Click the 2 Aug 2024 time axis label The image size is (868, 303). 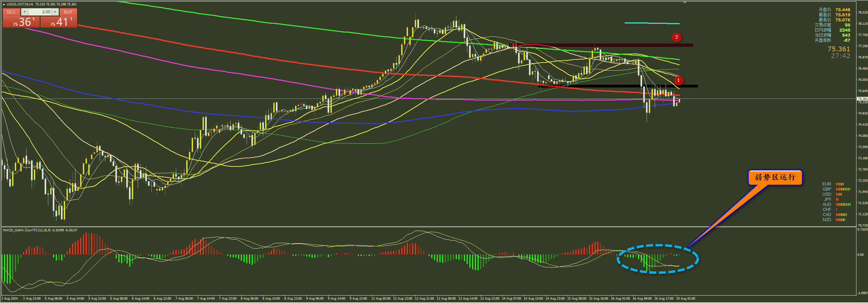coord(10,299)
